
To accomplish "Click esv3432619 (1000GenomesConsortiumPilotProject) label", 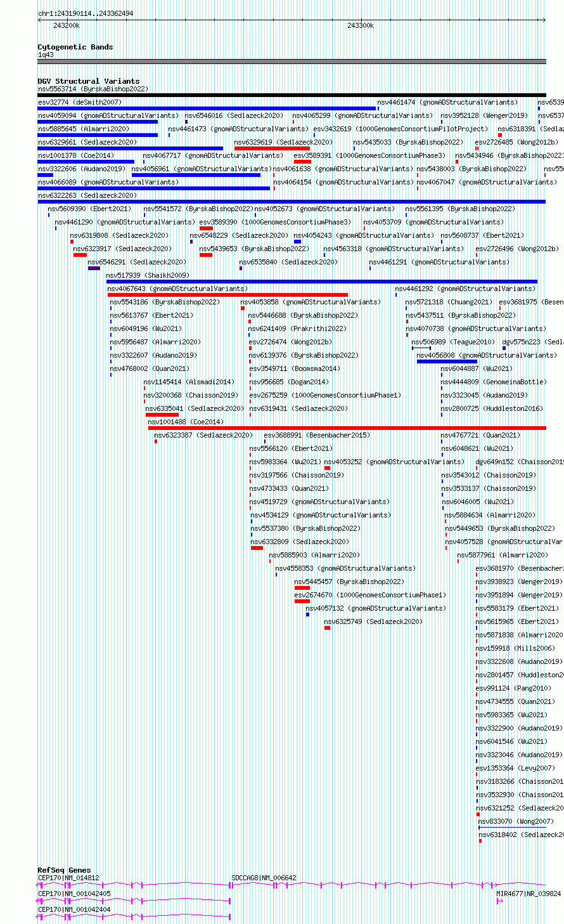I will pyautogui.click(x=401, y=129).
